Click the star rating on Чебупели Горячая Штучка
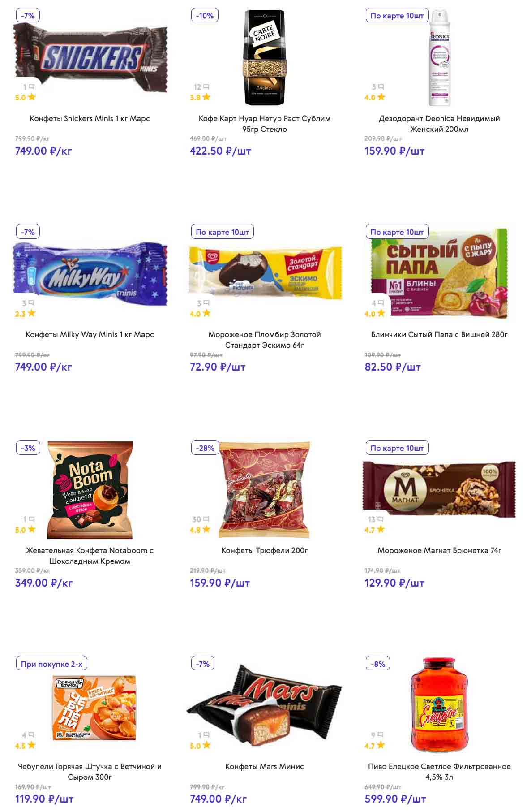Screen dimensions: 527x812 [31, 745]
